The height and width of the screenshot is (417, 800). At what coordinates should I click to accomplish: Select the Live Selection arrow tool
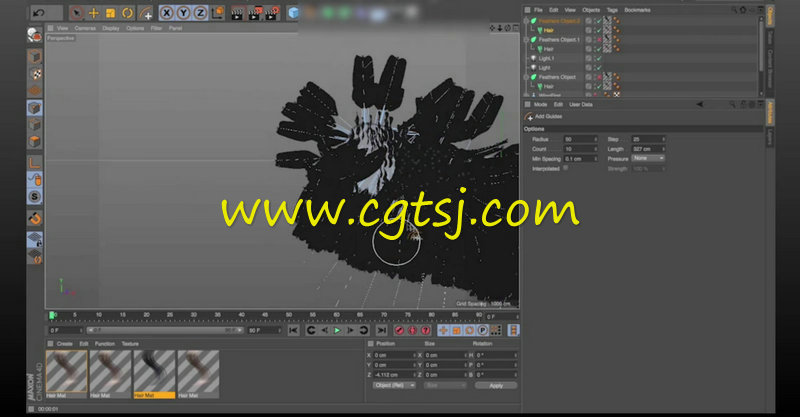point(77,13)
